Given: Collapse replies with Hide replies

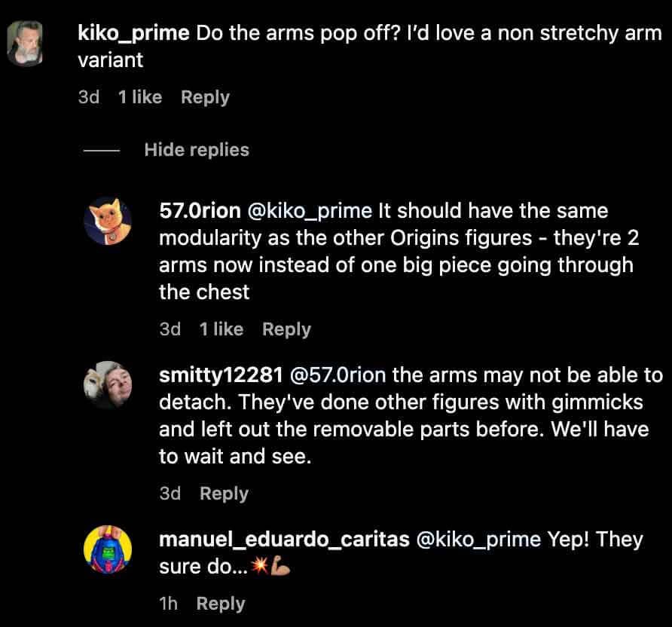Looking at the screenshot, I should point(197,149).
